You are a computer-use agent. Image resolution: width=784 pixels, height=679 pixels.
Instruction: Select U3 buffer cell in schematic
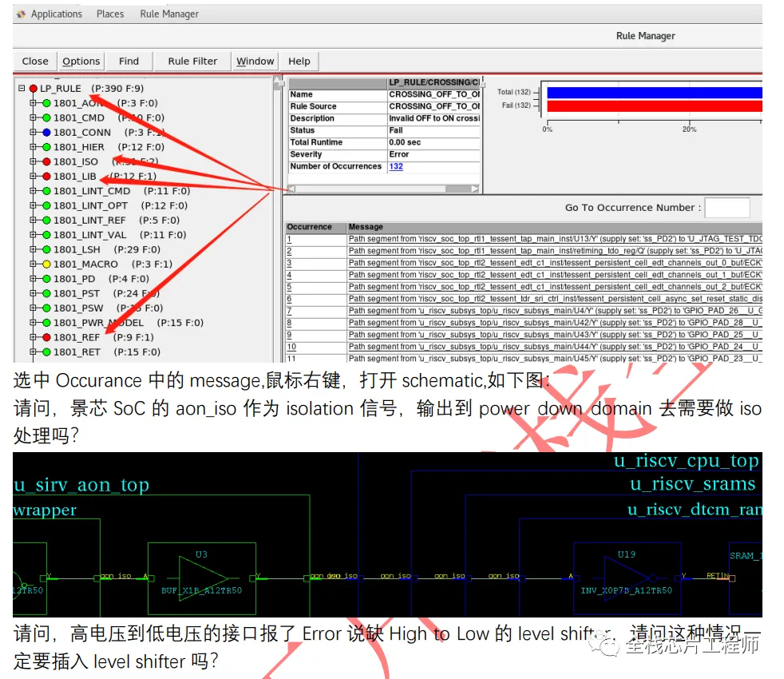[x=202, y=578]
